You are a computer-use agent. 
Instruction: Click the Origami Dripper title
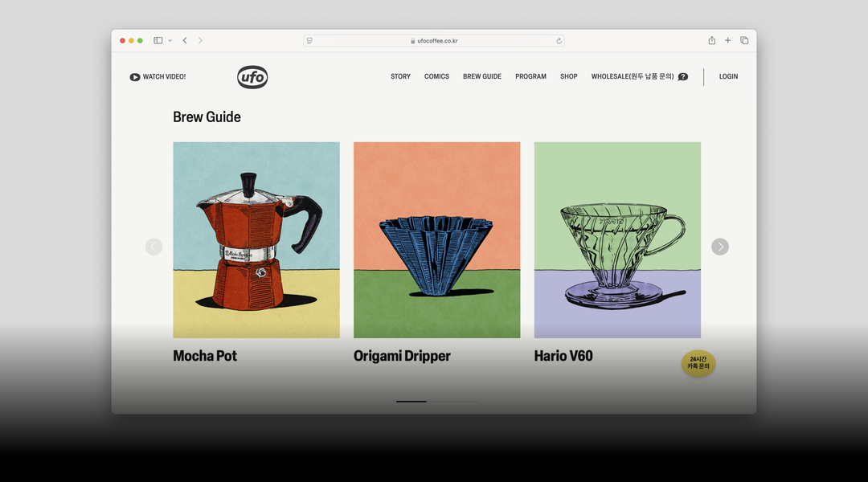402,356
